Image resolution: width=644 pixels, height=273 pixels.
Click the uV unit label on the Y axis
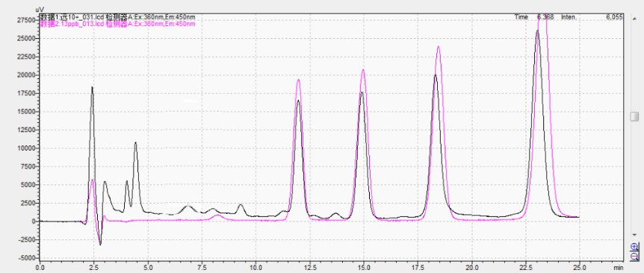tap(40, 9)
